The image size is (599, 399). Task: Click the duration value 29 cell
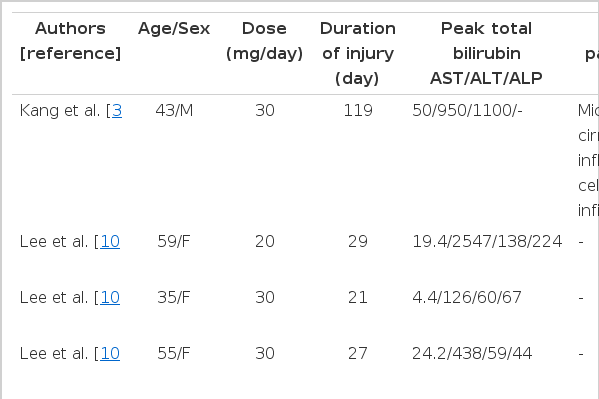[358, 242]
